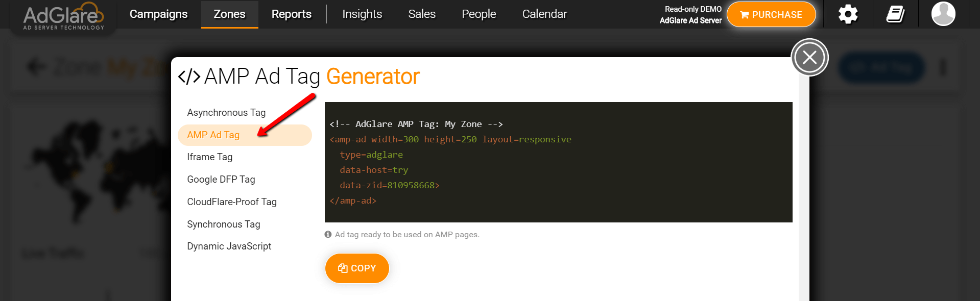Open the Campaigns menu
Image resolution: width=980 pixels, height=301 pixels.
pos(158,14)
